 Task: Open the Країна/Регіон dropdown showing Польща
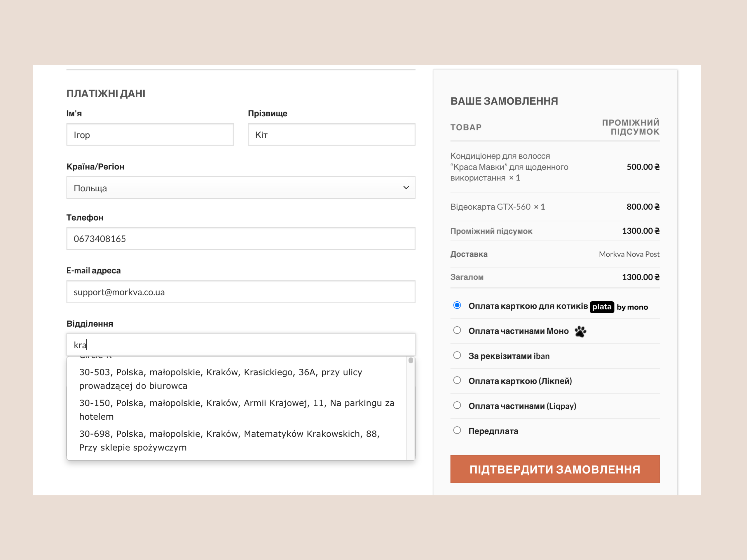point(236,188)
